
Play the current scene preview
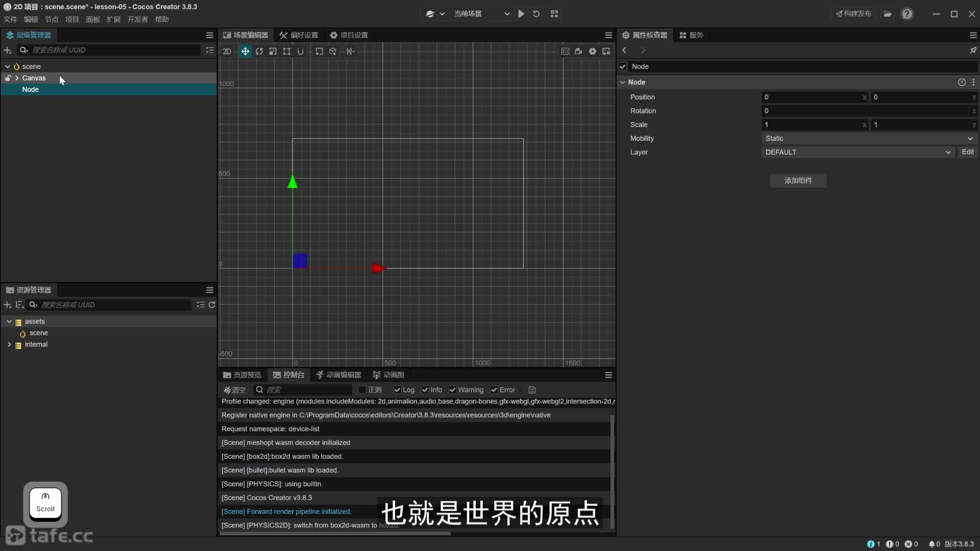point(521,14)
